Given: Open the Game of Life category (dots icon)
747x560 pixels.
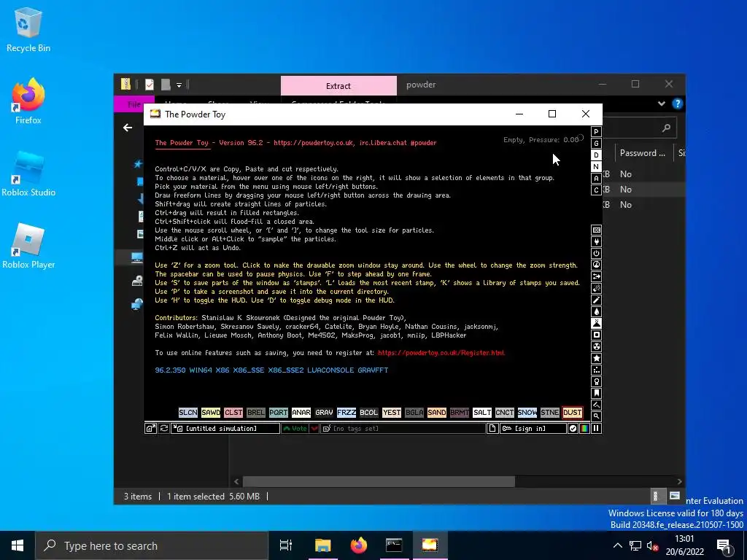Looking at the screenshot, I should coord(596,370).
